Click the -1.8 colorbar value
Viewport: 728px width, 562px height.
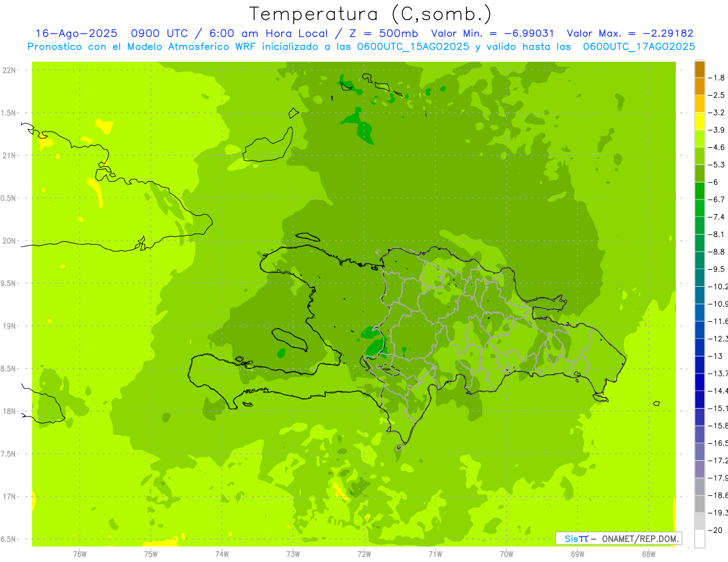pos(716,78)
